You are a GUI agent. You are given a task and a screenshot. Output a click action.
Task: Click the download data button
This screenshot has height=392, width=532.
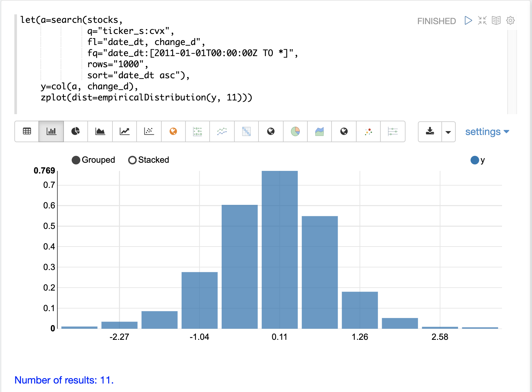coord(430,132)
